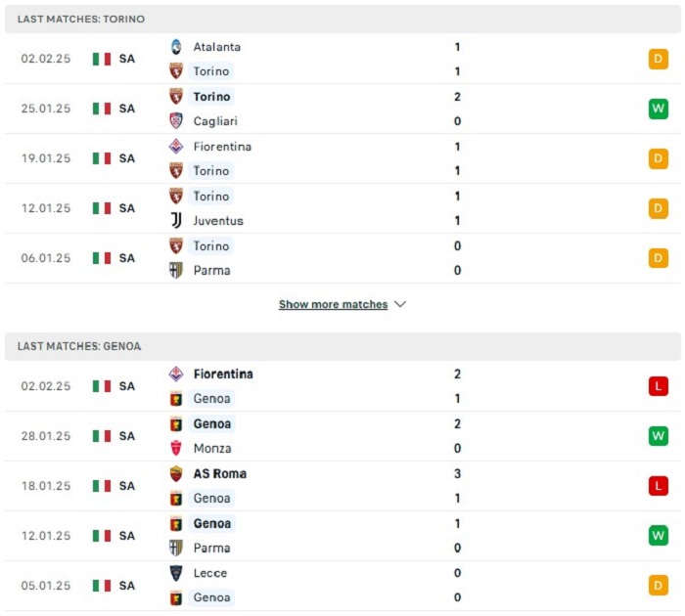Open the 12.01.25 Torino vs Juventus match row

pyautogui.click(x=342, y=208)
